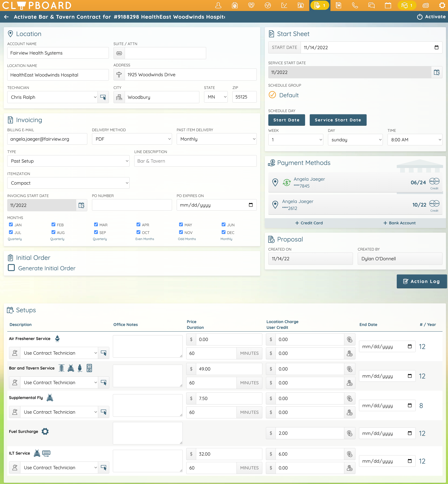Go back using the left arrow

7,17
